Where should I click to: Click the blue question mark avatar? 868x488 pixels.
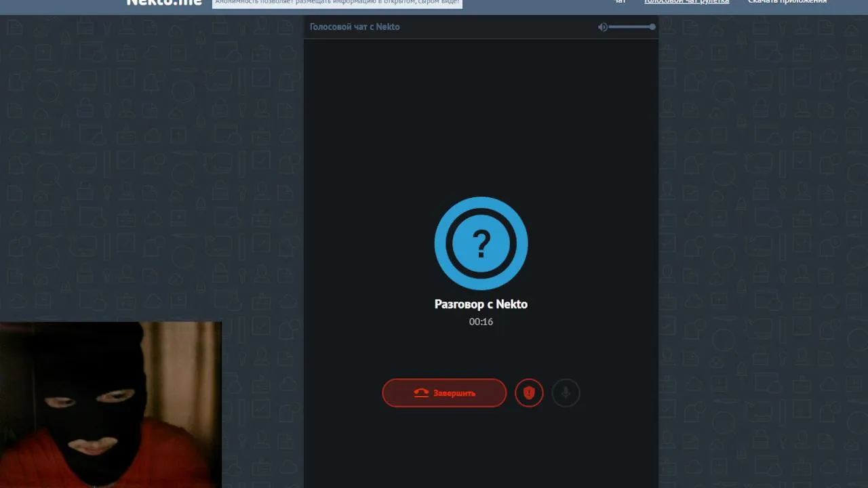coord(481,243)
